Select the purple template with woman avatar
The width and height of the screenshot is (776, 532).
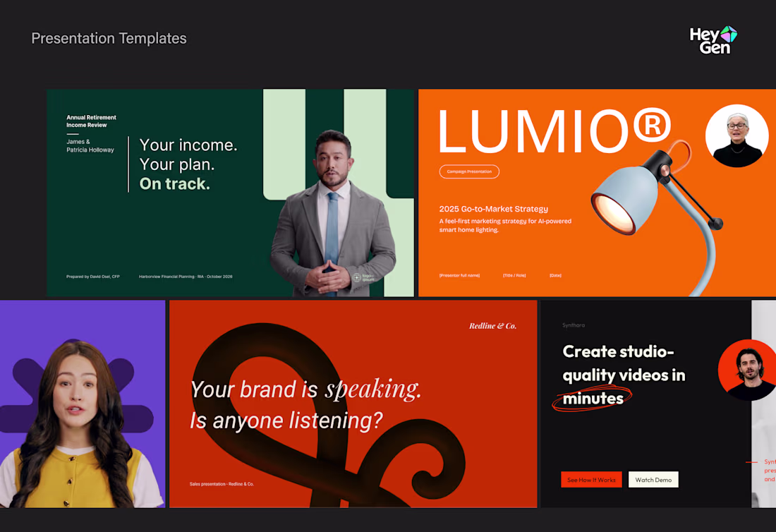[x=83, y=404]
